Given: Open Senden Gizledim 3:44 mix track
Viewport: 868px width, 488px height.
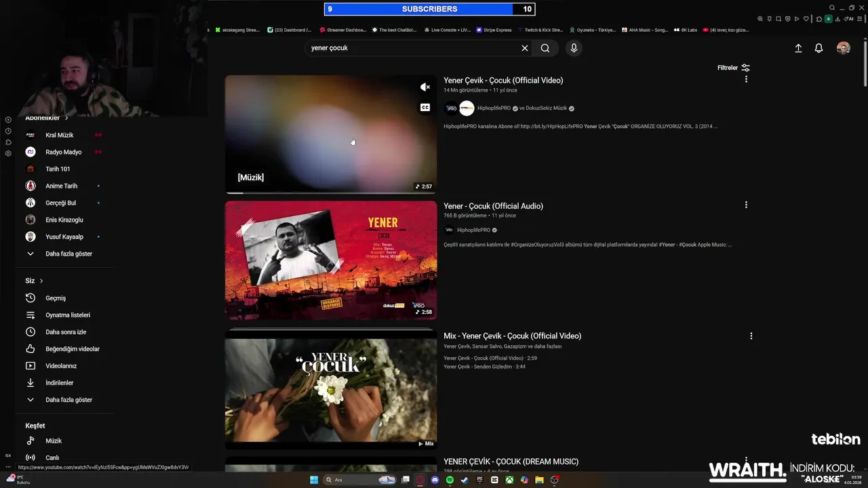Looking at the screenshot, I should point(484,367).
